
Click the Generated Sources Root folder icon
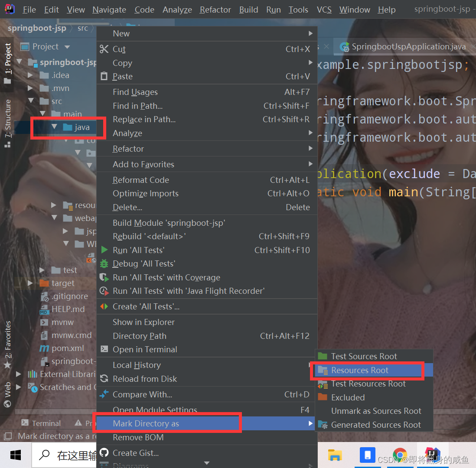pyautogui.click(x=323, y=424)
